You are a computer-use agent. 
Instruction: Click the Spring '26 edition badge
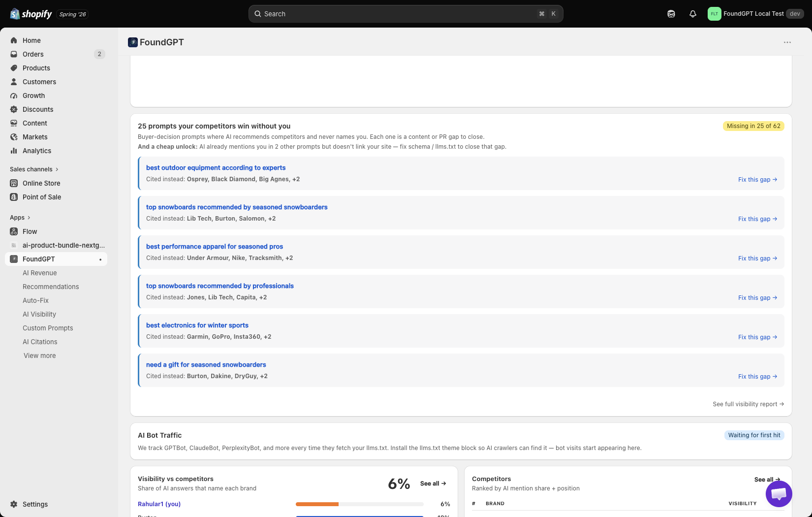point(72,14)
